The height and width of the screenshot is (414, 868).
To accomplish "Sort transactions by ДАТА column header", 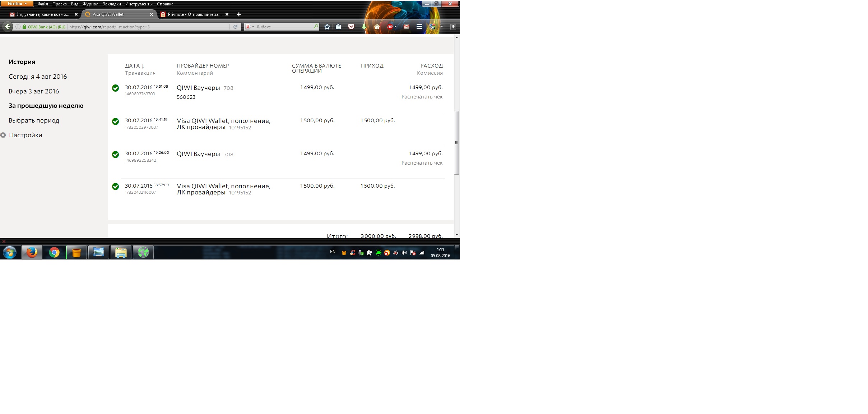I will point(134,66).
